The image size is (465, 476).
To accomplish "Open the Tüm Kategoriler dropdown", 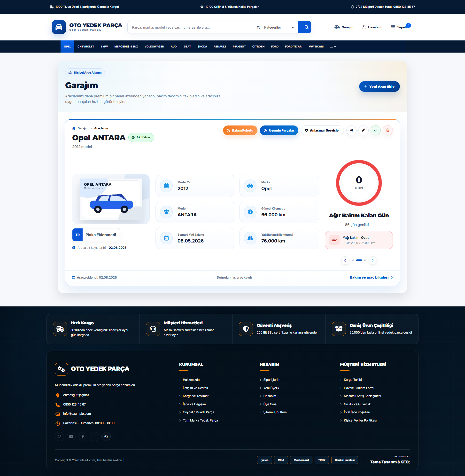I will [x=275, y=27].
